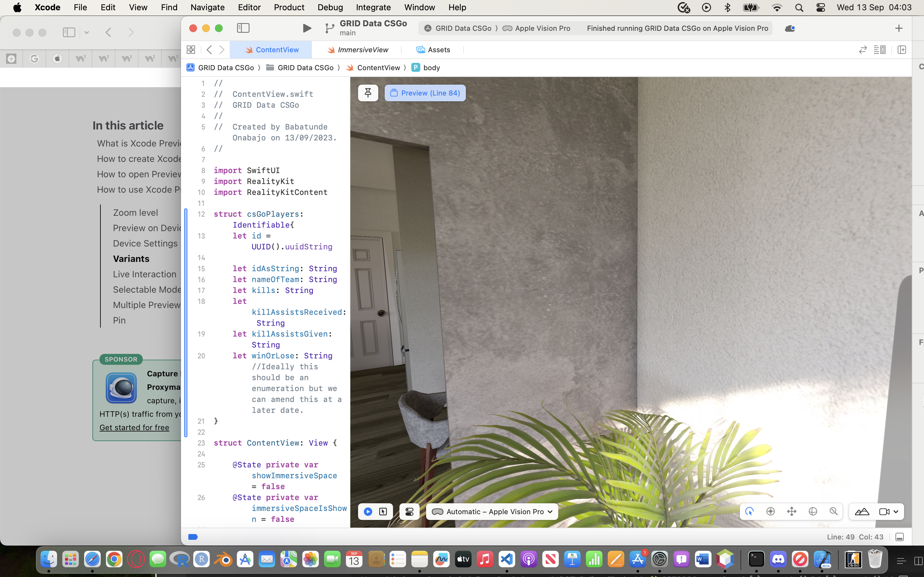The image size is (924, 577).
Task: Open the Device Settings control icon
Action: [x=409, y=511]
